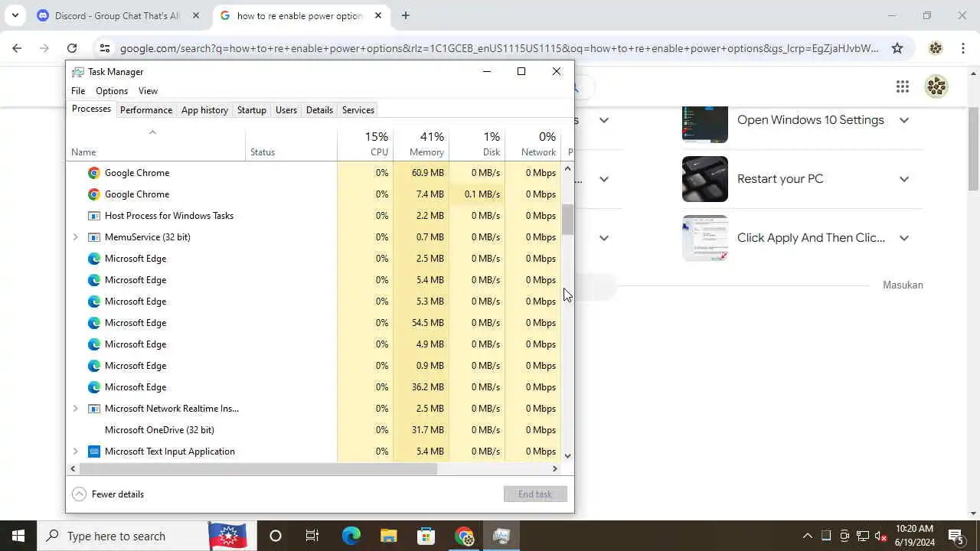This screenshot has height=551, width=980.
Task: Select the Microsoft OneDrive (32 bit) row
Action: 314,430
